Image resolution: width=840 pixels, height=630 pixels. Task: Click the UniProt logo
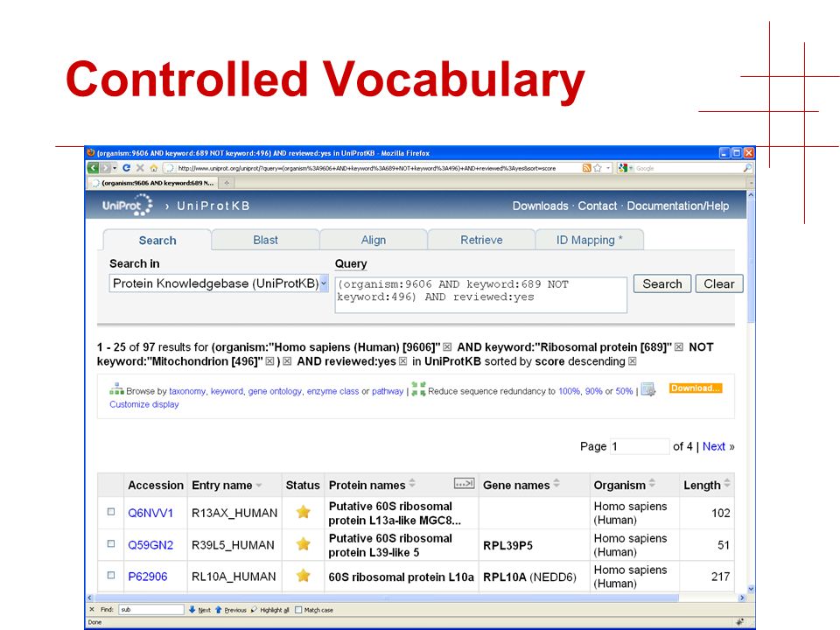[128, 205]
